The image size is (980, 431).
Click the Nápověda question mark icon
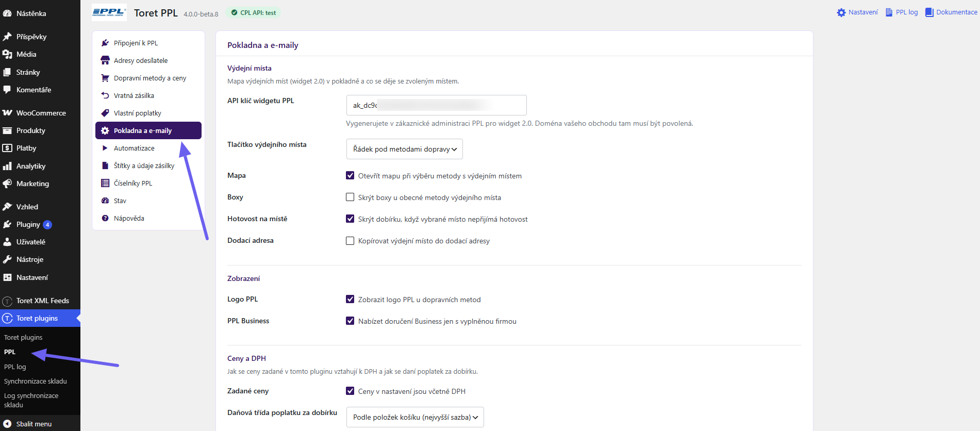[x=105, y=218]
